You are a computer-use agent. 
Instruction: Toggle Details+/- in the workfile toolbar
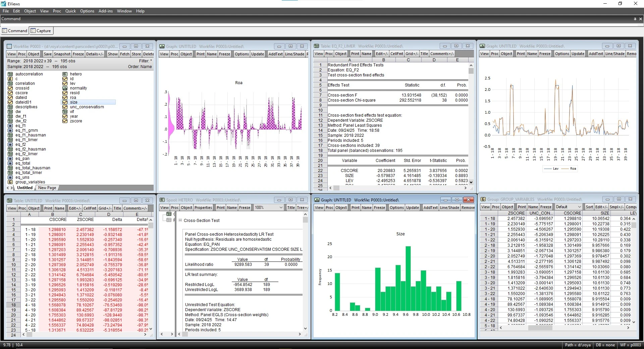coord(95,54)
